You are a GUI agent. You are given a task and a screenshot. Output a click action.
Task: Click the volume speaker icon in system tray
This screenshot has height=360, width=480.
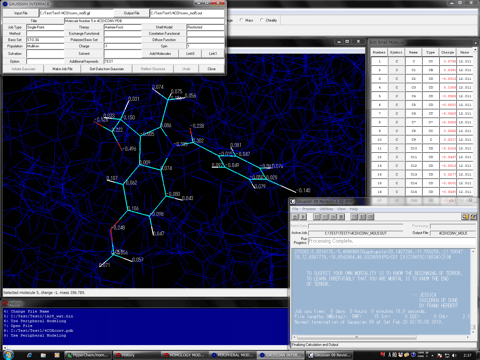(455, 355)
